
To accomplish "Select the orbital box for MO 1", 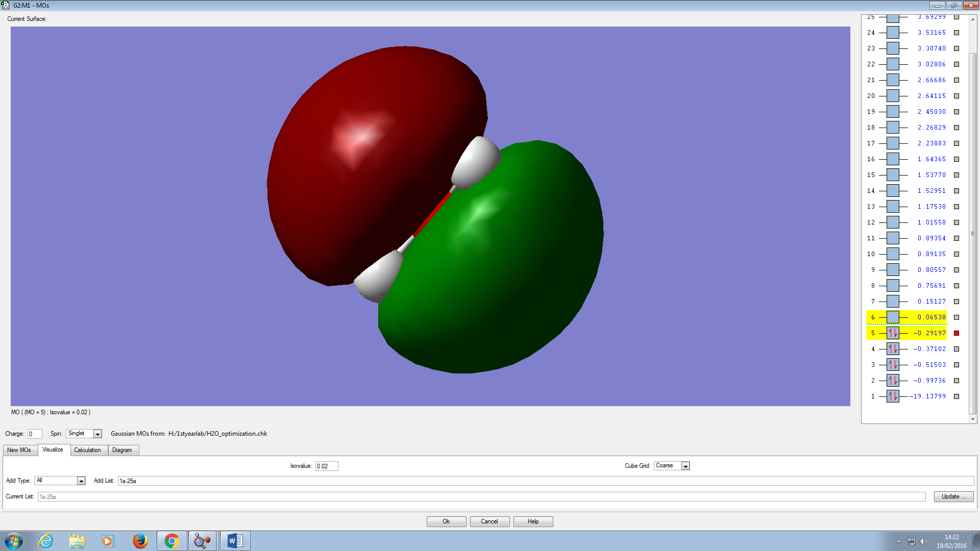I will [x=893, y=396].
